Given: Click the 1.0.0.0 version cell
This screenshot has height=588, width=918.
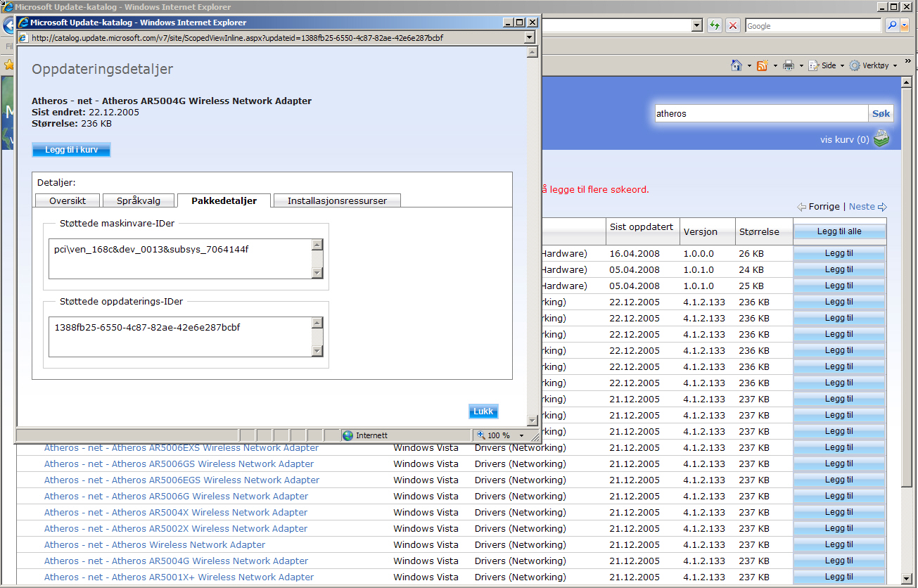Looking at the screenshot, I should (x=699, y=253).
